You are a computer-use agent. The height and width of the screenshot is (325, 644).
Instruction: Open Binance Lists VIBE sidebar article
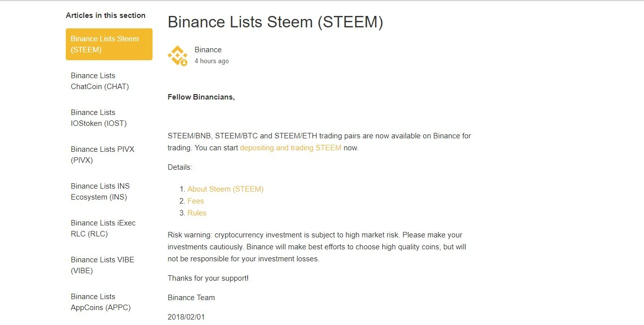[x=102, y=265]
